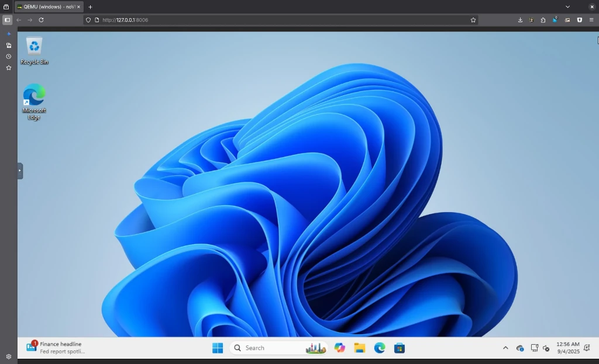Click the page info icon in address bar
Image resolution: width=599 pixels, height=364 pixels.
pyautogui.click(x=97, y=20)
